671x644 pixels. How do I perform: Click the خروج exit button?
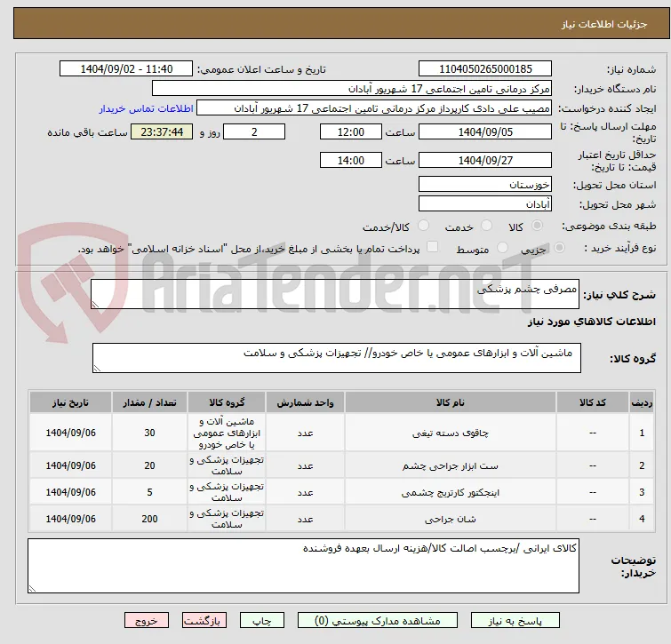click(147, 621)
